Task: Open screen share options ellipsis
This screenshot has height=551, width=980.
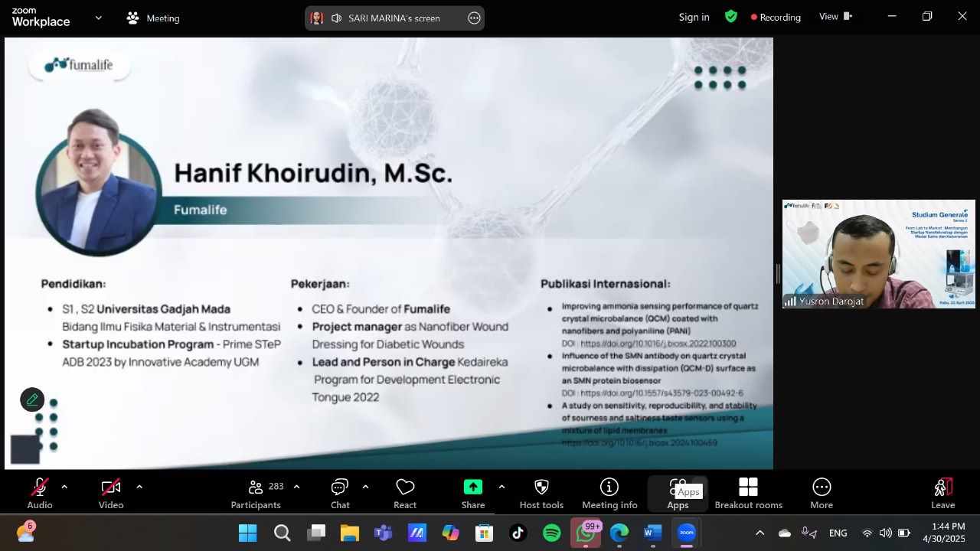Action: pos(474,18)
